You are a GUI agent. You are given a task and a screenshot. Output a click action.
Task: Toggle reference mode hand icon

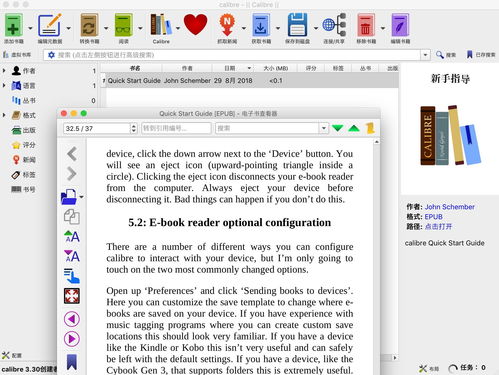(72, 276)
